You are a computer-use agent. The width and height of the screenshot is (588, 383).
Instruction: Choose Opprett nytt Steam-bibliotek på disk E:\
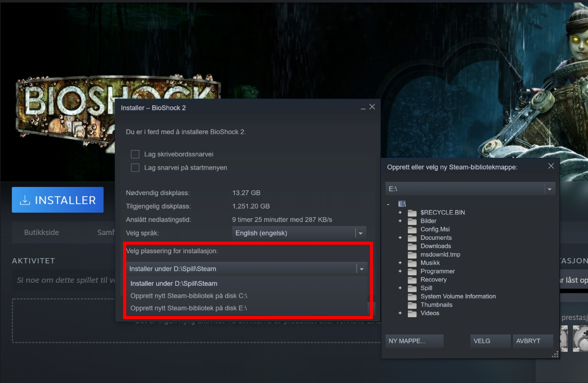tap(188, 308)
